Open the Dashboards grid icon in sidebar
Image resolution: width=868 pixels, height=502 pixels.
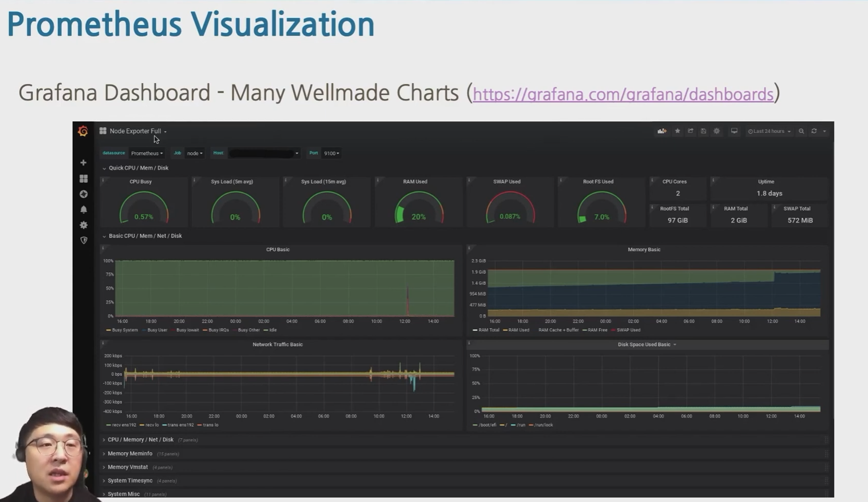coord(84,178)
